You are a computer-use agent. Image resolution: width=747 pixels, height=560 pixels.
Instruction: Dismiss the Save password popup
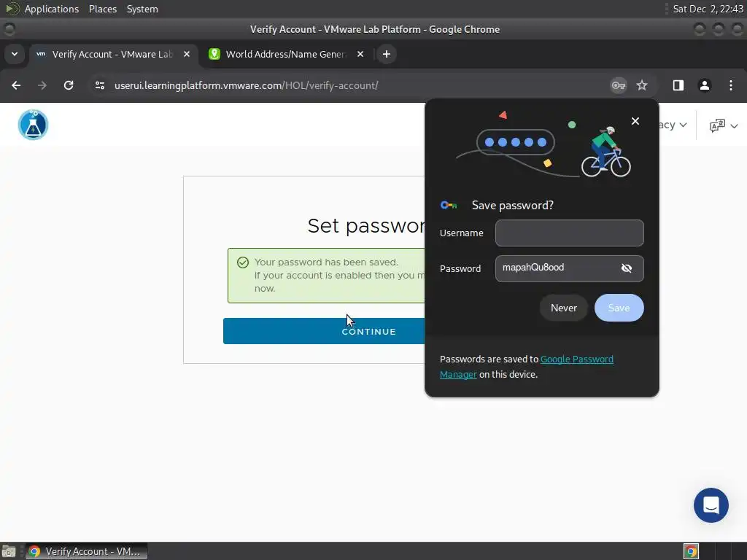click(x=635, y=121)
